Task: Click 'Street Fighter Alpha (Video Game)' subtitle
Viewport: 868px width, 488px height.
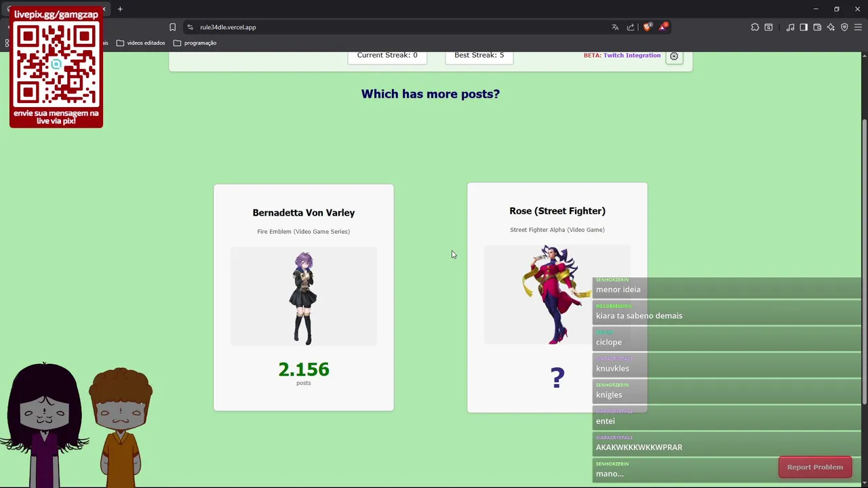Action: click(x=557, y=230)
